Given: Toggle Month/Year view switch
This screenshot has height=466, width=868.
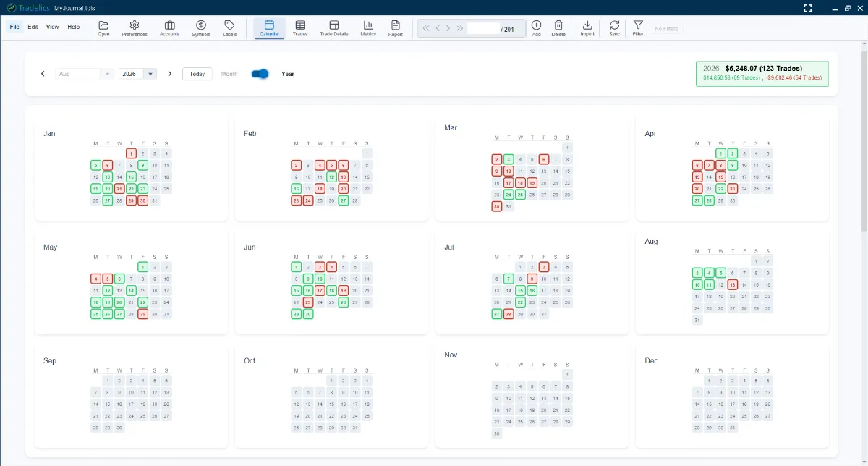Looking at the screenshot, I should pos(260,74).
